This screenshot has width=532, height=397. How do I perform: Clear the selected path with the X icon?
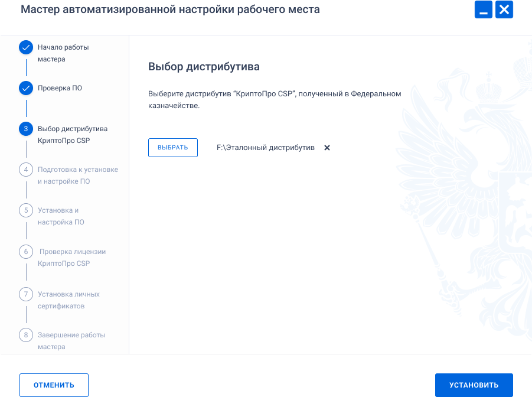[x=327, y=148]
